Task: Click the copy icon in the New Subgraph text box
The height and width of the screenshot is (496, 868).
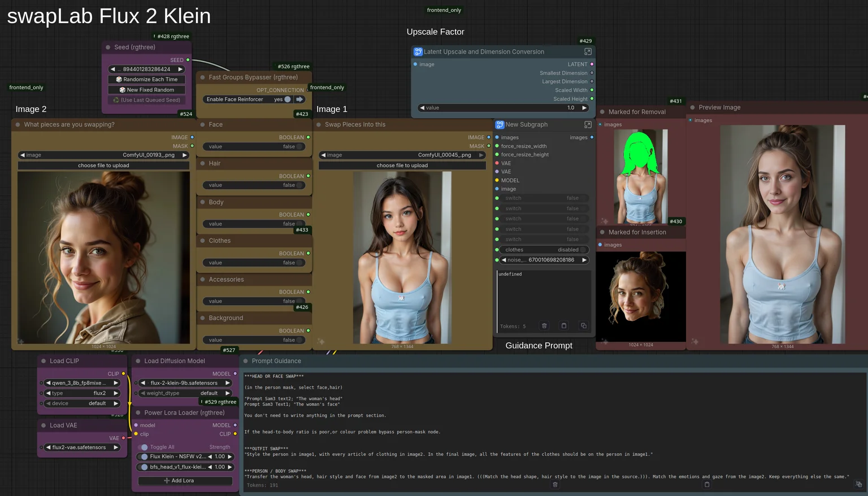Action: [x=584, y=326]
